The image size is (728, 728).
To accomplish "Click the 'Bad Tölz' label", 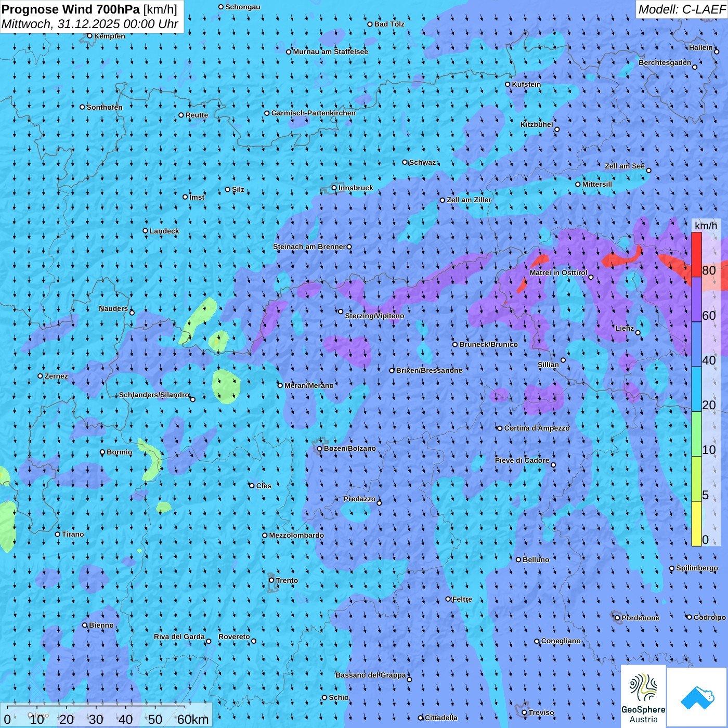I will [x=389, y=24].
